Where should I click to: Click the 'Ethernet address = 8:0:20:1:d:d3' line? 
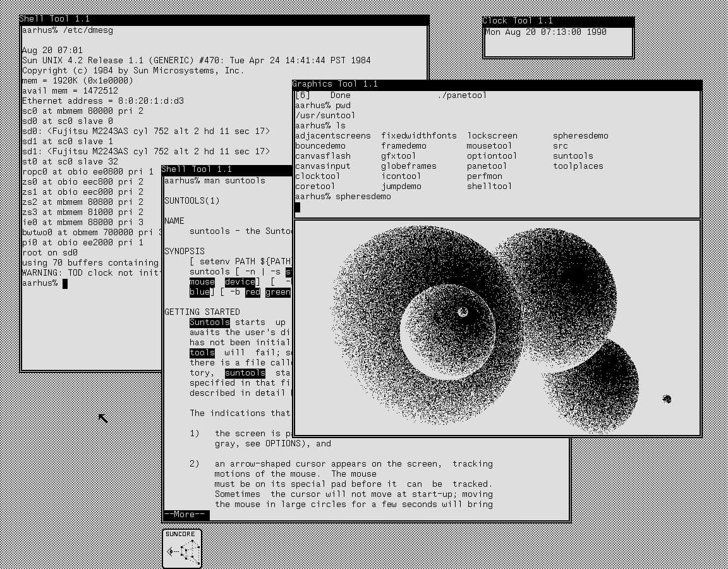(x=103, y=101)
